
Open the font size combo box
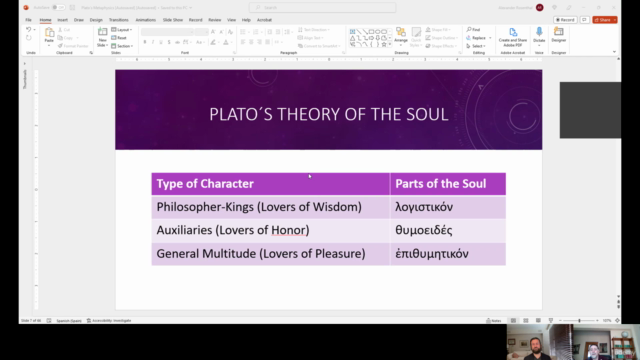coord(202,31)
